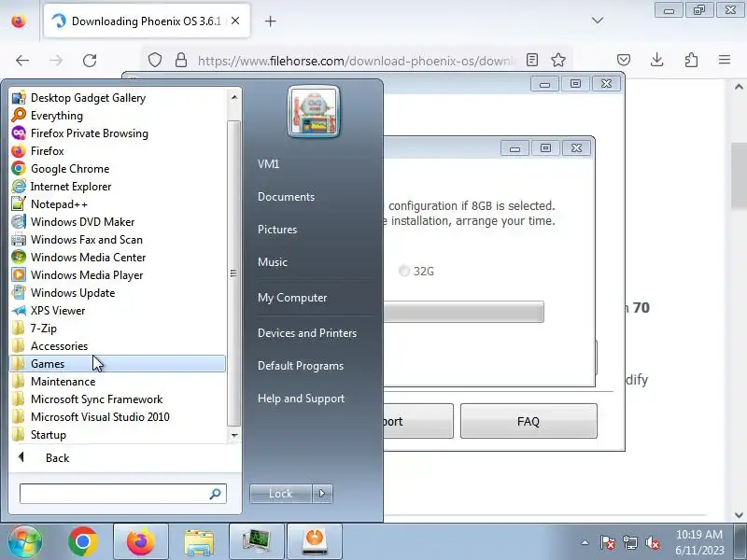This screenshot has width=747, height=560.
Task: Select the Downloading Phoenix OS tab
Action: tap(147, 21)
